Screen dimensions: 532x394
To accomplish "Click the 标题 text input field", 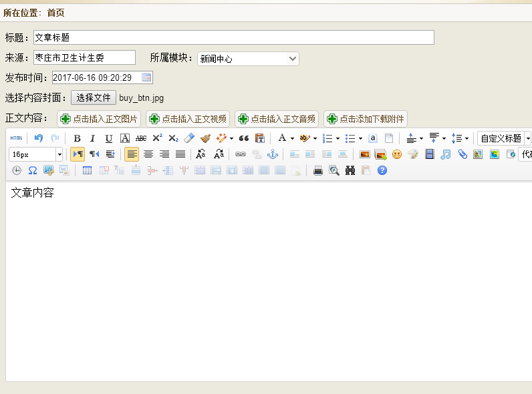I will [x=233, y=37].
